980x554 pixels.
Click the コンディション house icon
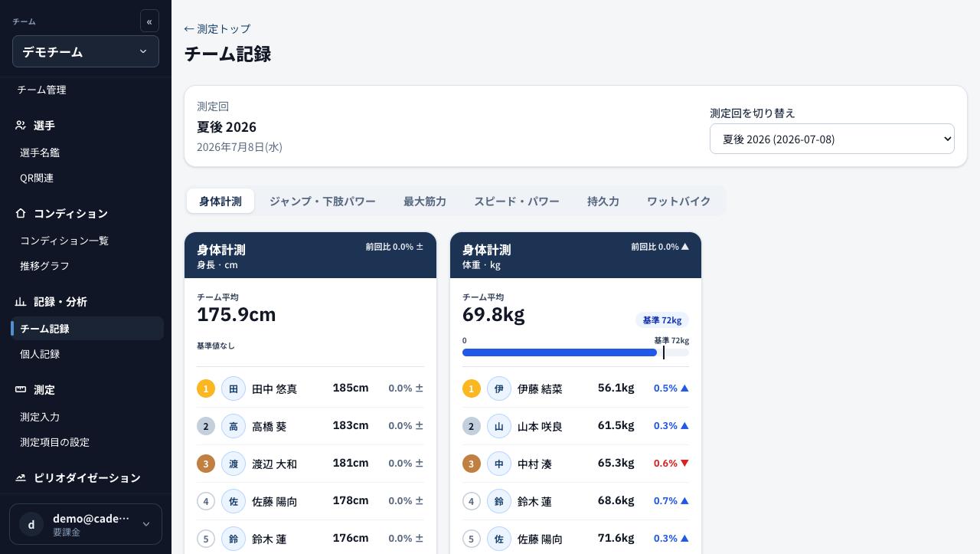click(x=21, y=213)
